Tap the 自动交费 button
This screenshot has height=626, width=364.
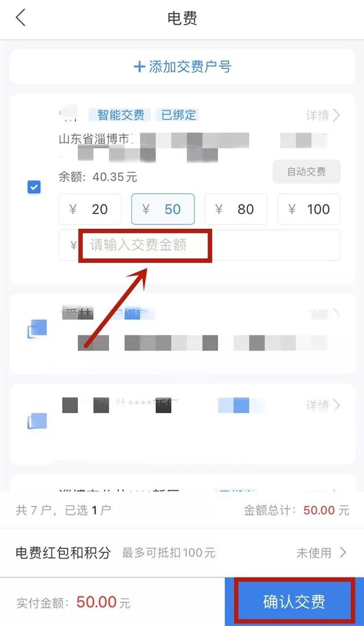tap(307, 172)
